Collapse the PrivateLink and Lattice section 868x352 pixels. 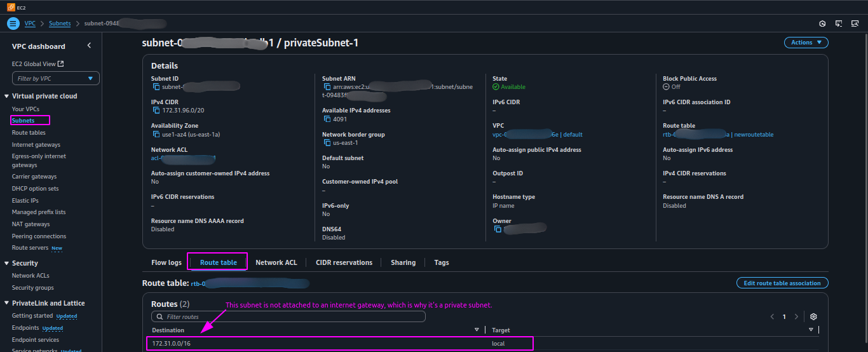[7, 303]
